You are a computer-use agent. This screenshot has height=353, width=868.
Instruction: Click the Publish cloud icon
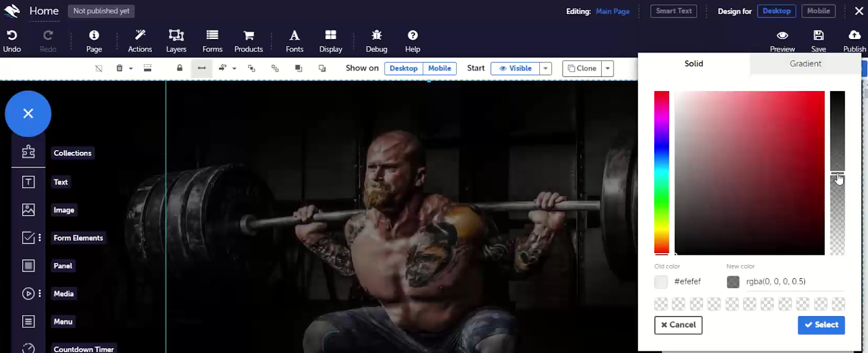[x=854, y=35]
